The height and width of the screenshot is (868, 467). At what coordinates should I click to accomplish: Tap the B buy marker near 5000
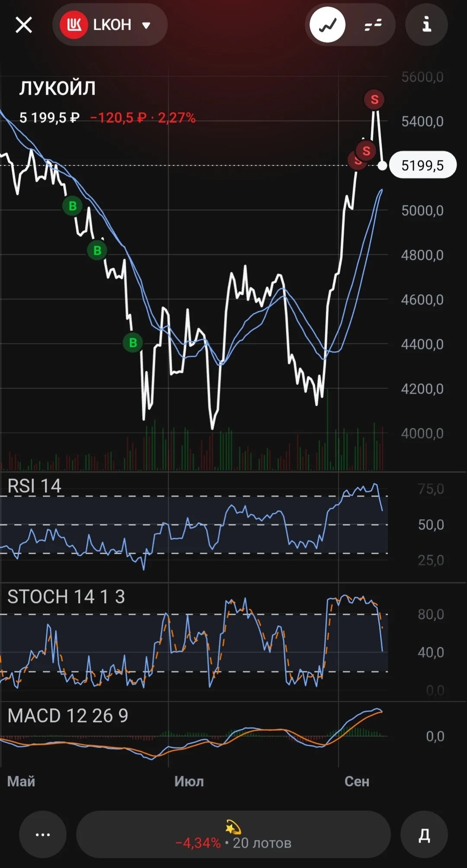73,206
